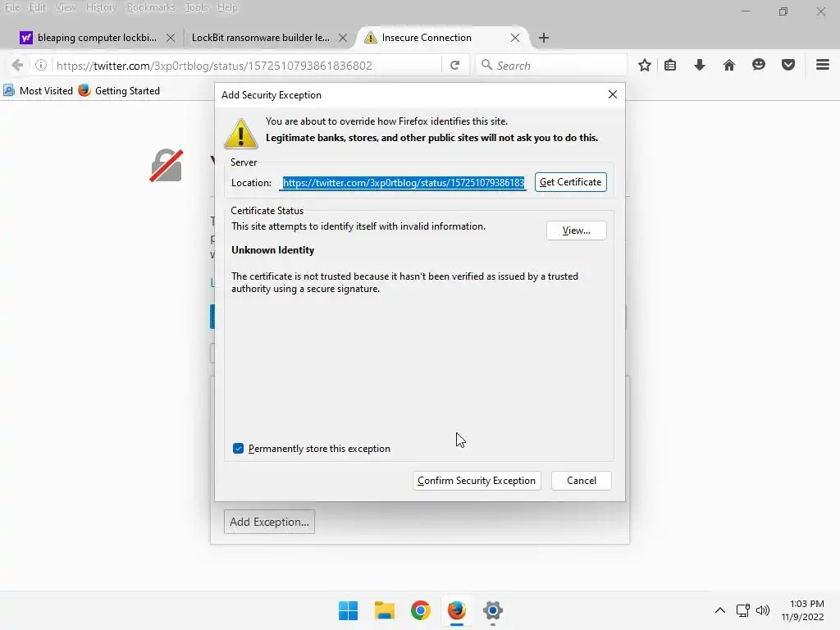Viewport: 840px width, 630px height.
Task: Open the View menu
Action: 66,7
